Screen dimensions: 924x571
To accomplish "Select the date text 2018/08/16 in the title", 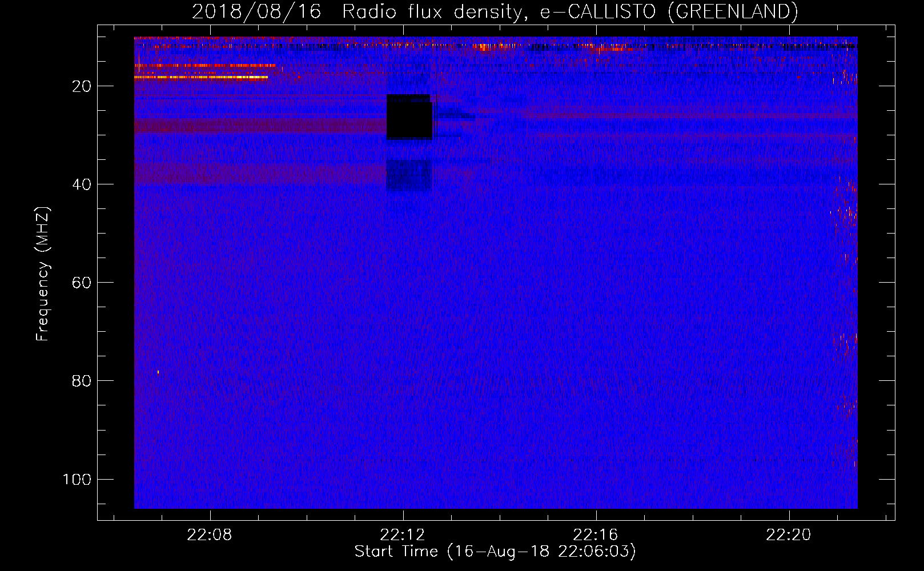I will pyautogui.click(x=256, y=11).
